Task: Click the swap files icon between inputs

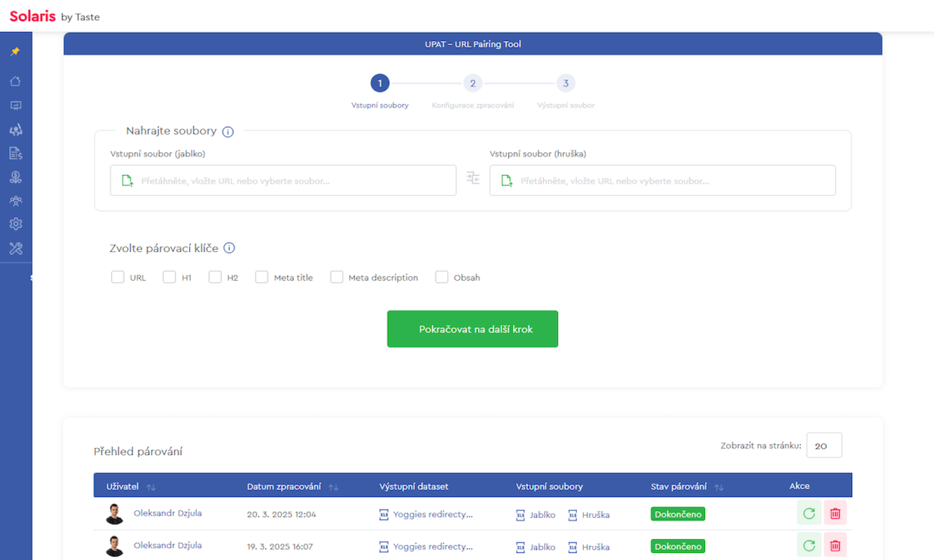Action: [x=473, y=178]
